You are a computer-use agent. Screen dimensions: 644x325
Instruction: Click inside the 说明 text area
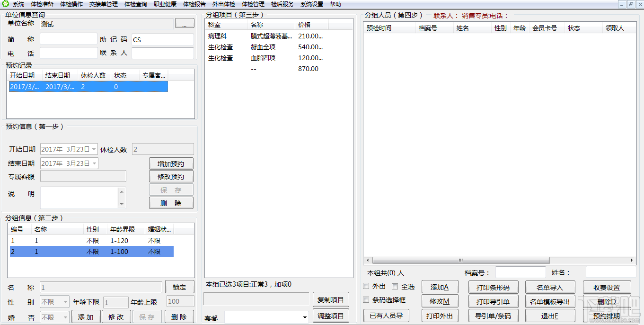79,198
